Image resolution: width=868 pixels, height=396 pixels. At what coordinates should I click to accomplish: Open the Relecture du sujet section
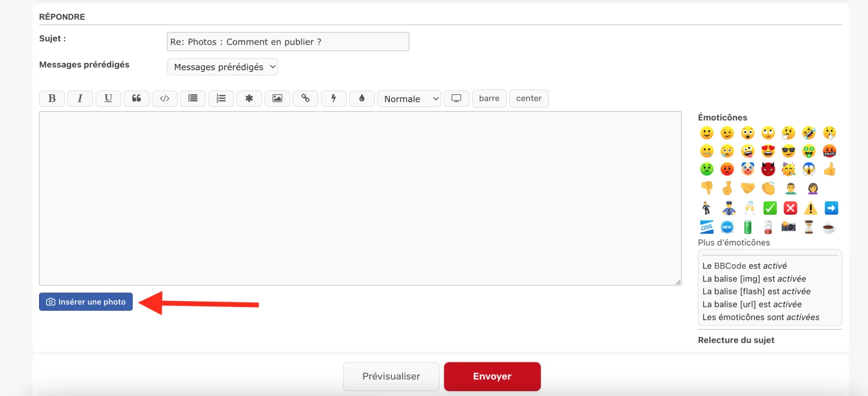coord(736,340)
